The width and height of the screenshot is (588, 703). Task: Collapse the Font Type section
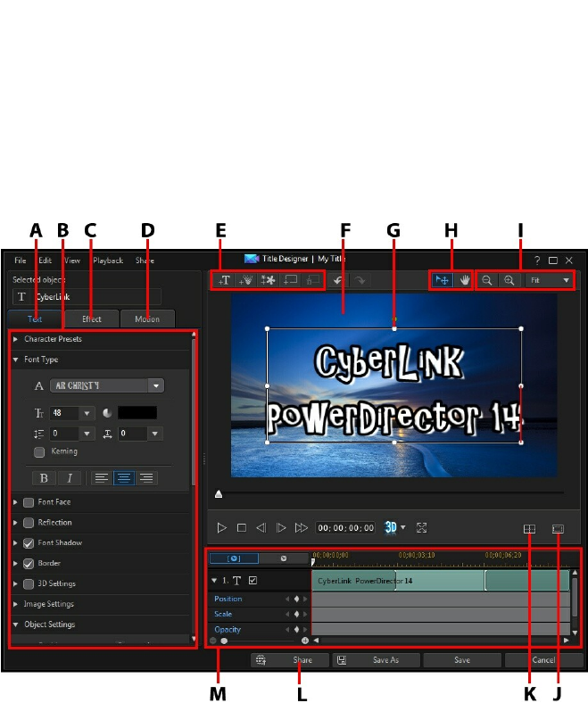point(16,360)
